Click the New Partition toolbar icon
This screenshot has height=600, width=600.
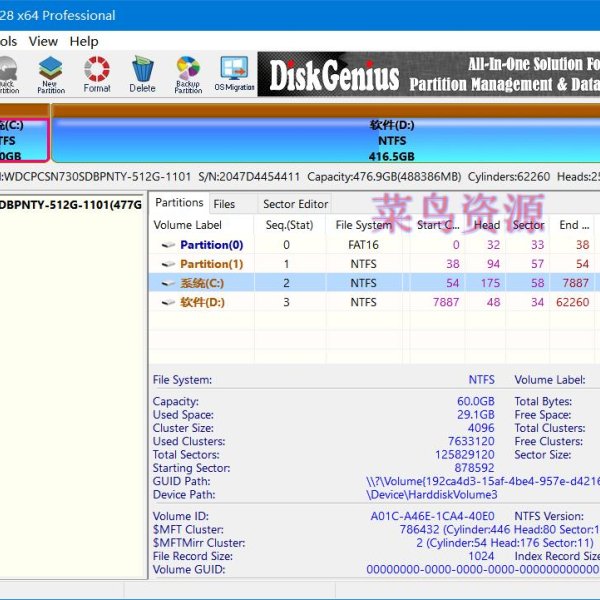pos(51,75)
